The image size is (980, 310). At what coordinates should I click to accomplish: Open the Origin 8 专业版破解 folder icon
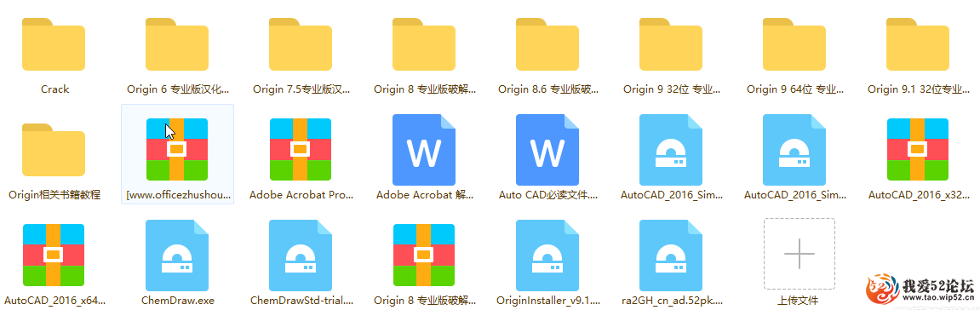tap(424, 44)
